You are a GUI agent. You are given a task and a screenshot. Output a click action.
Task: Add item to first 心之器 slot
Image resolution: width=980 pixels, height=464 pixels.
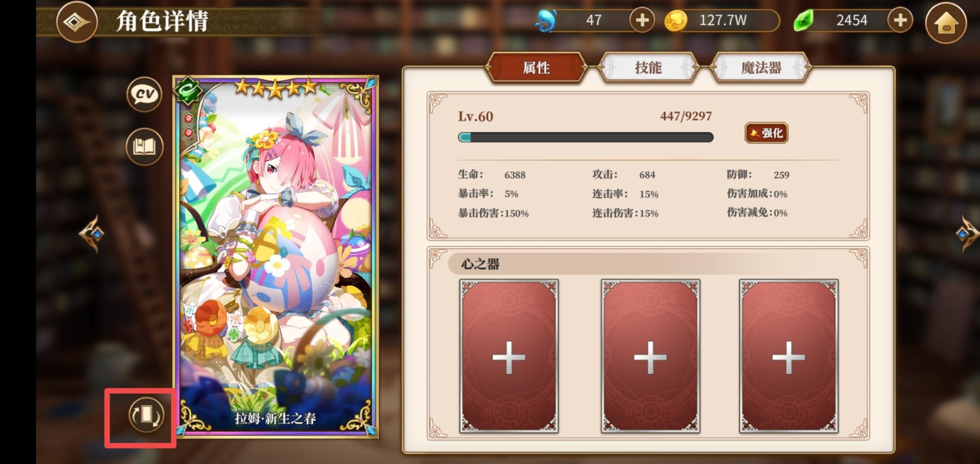pos(509,356)
